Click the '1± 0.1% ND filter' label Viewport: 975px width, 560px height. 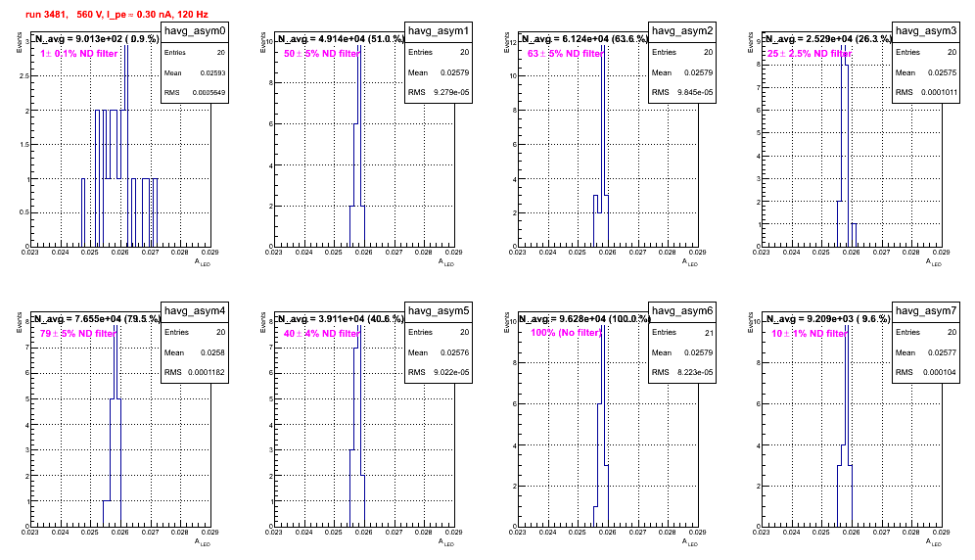79,54
